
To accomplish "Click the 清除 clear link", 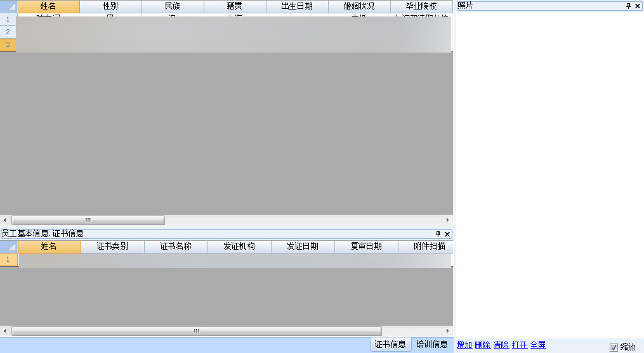I will coord(501,345).
